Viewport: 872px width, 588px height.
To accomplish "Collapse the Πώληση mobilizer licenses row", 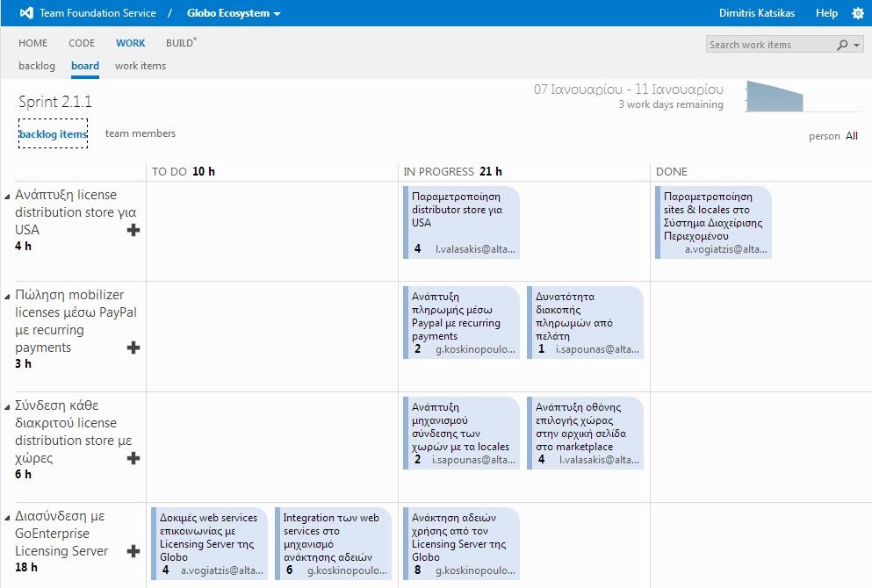I will 7,297.
